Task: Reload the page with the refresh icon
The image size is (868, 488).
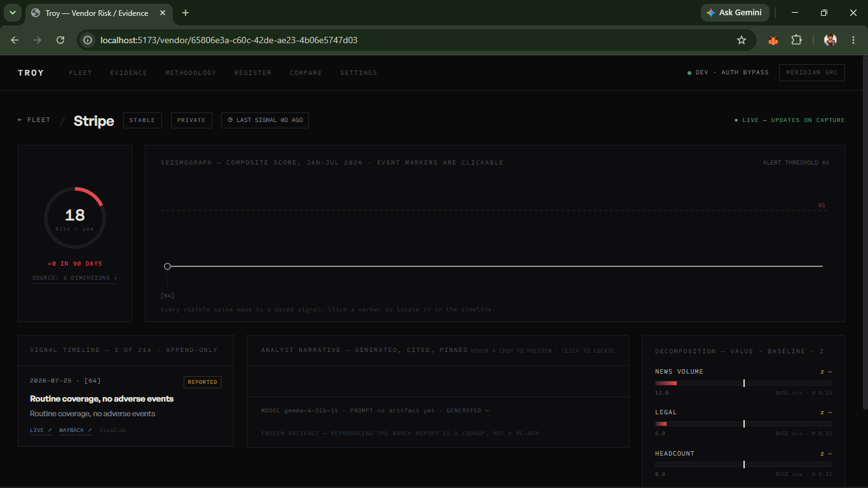Action: (x=60, y=40)
